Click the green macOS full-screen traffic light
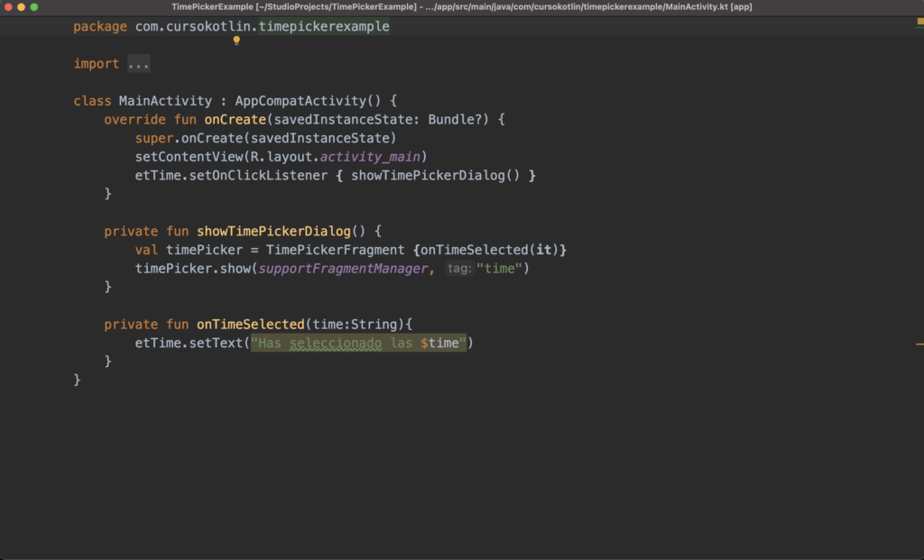924x560 pixels. (34, 6)
